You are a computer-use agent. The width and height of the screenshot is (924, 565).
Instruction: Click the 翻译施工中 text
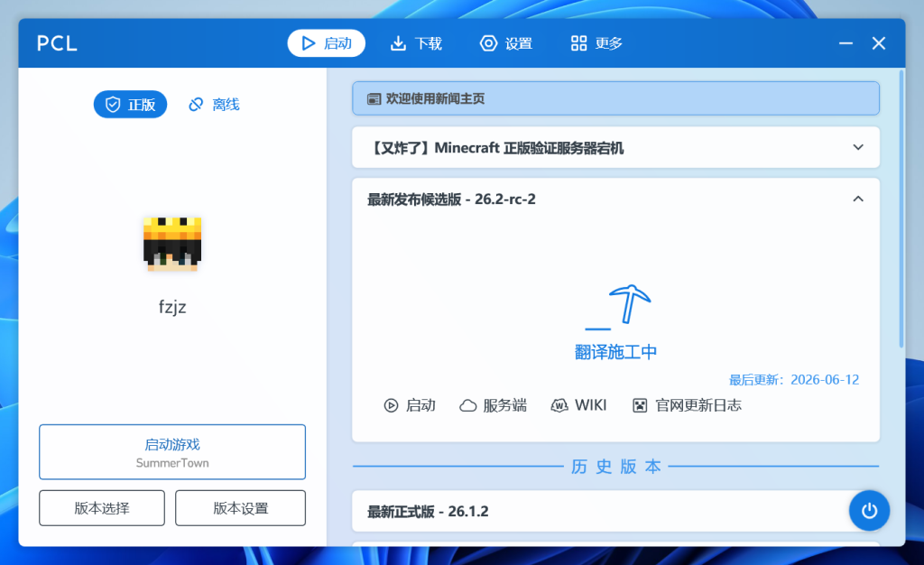tap(615, 352)
